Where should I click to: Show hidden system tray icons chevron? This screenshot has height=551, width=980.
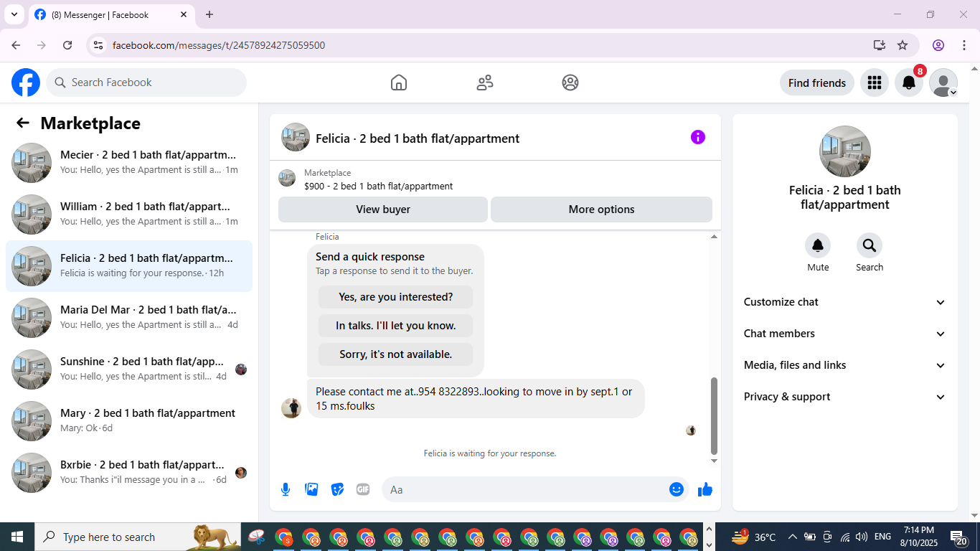point(793,537)
